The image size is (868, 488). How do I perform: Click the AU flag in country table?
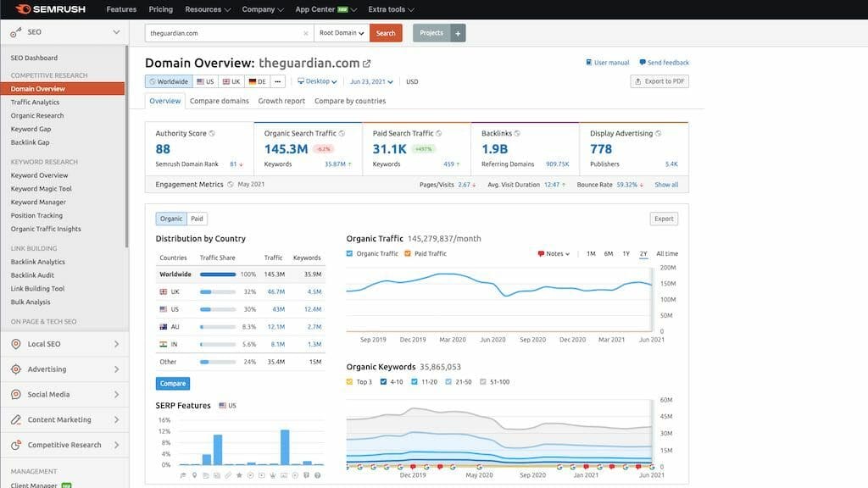click(164, 327)
